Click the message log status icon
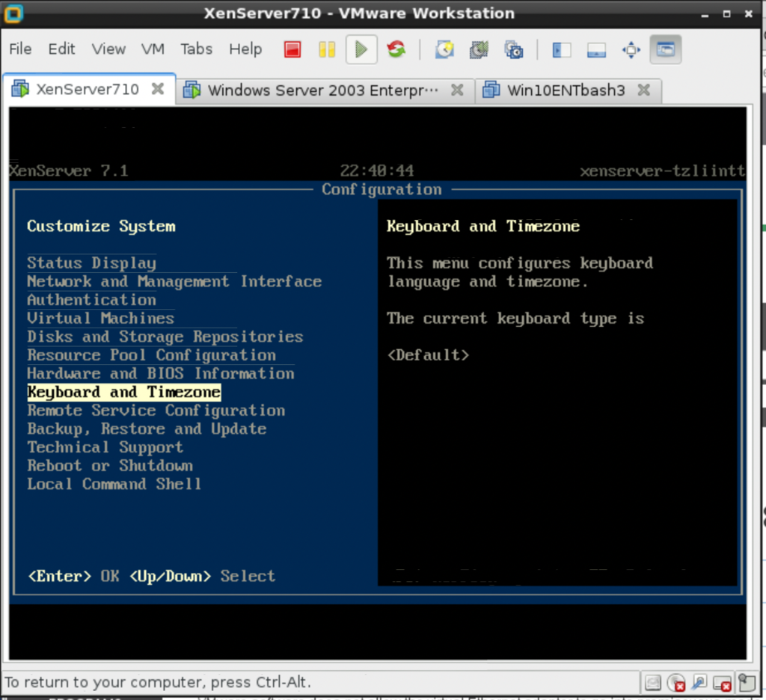766x700 pixels. point(747,682)
